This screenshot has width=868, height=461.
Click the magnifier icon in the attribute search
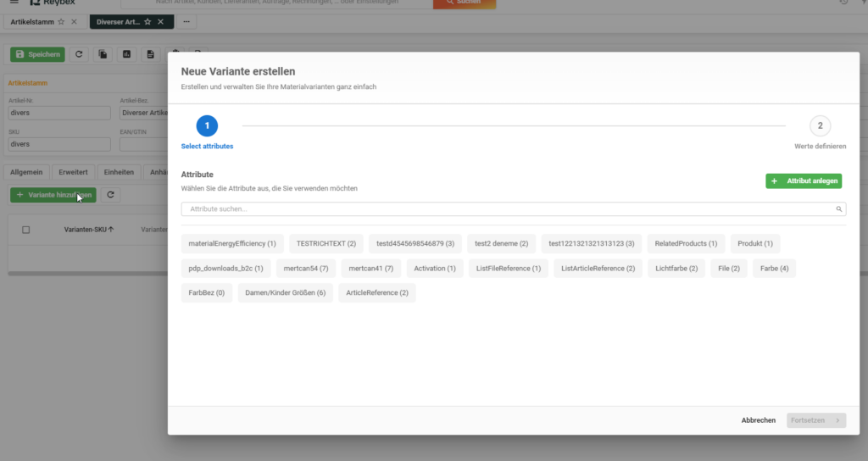838,209
